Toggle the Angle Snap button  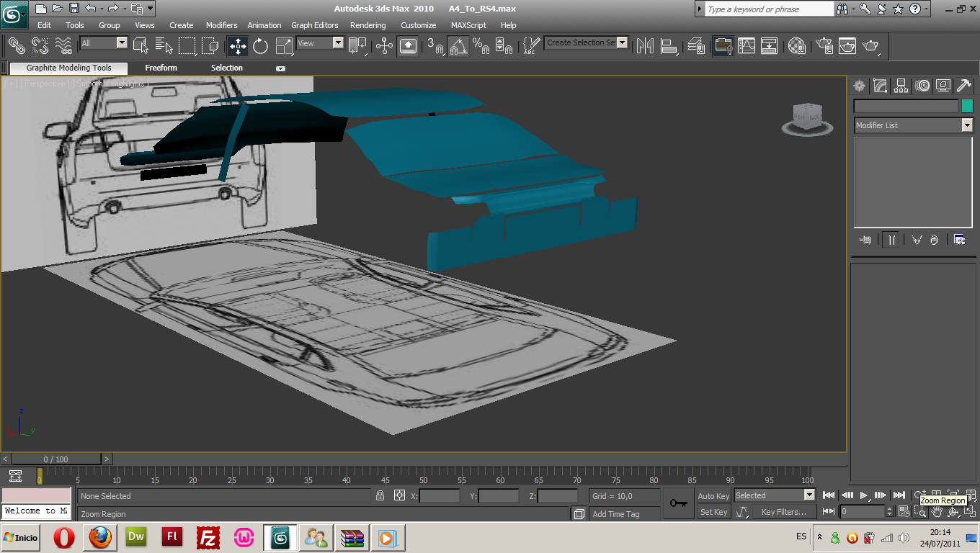(458, 46)
